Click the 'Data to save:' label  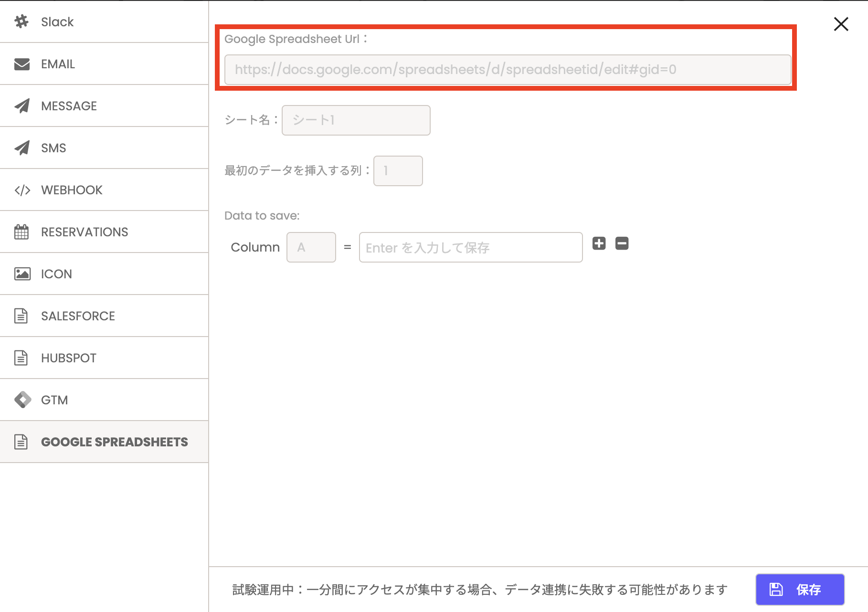(262, 216)
